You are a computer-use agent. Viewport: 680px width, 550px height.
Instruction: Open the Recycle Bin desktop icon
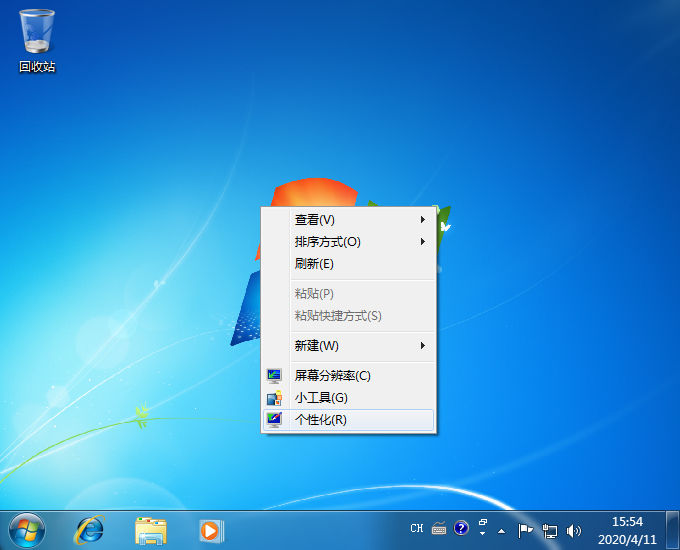[37, 40]
